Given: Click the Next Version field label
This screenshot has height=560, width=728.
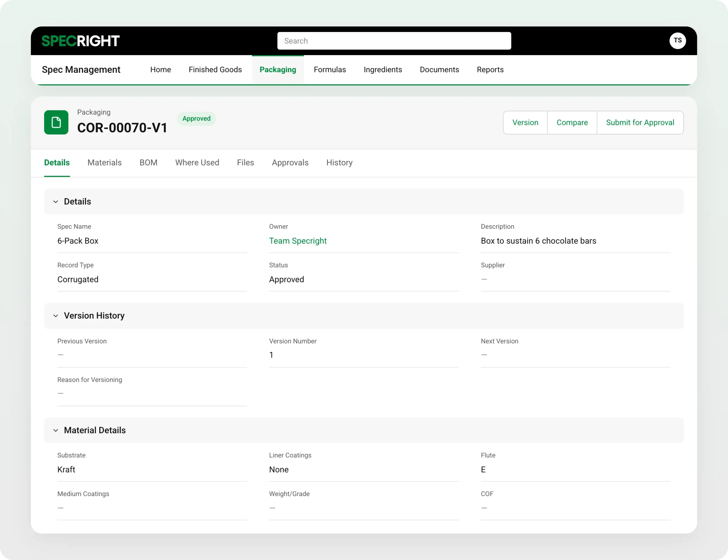Looking at the screenshot, I should click(499, 341).
